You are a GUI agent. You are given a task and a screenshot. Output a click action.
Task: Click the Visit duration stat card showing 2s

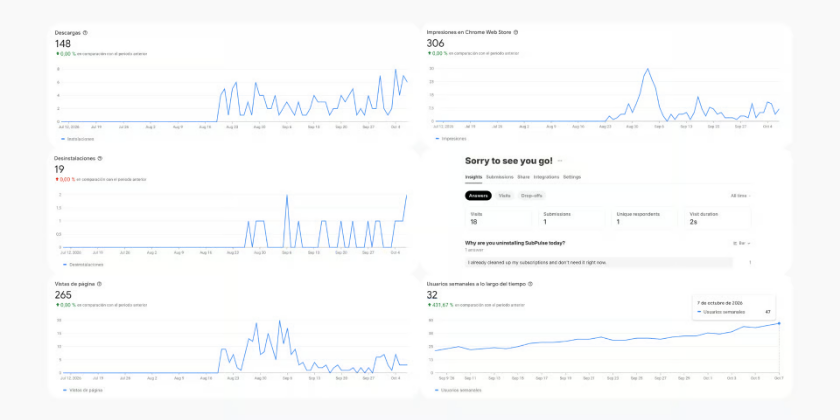click(x=718, y=218)
